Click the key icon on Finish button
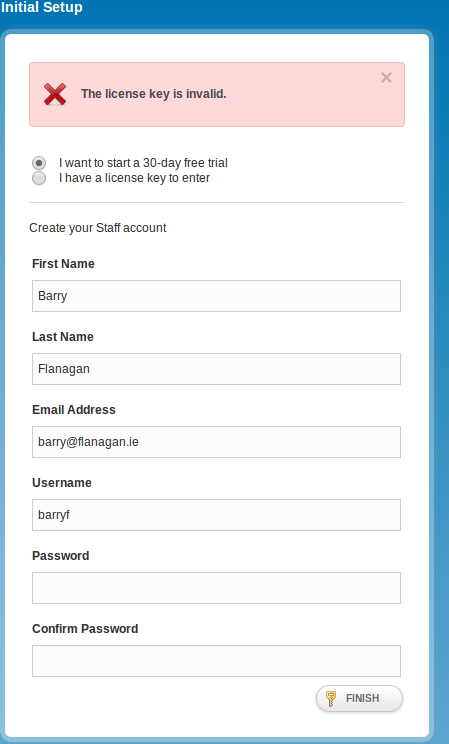 point(331,698)
